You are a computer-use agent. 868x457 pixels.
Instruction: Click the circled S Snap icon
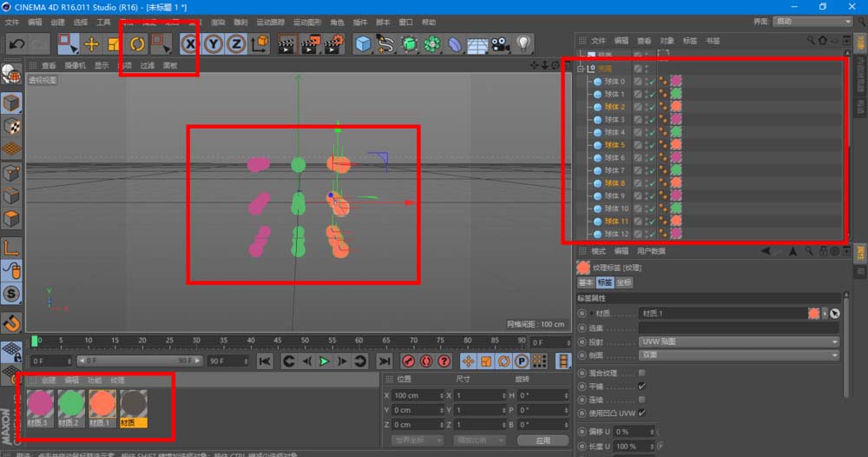pos(11,294)
